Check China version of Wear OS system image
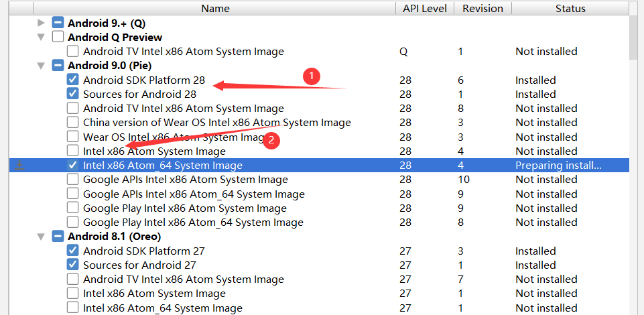Screen dimensions: 644x315 point(72,123)
